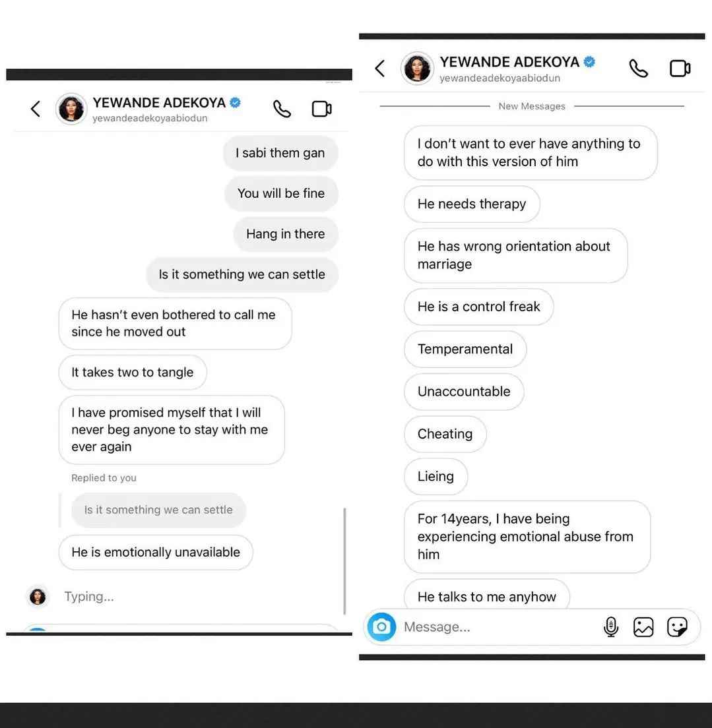Screen dimensions: 712x728
Task: Click the Message... input field
Action: [x=498, y=627]
